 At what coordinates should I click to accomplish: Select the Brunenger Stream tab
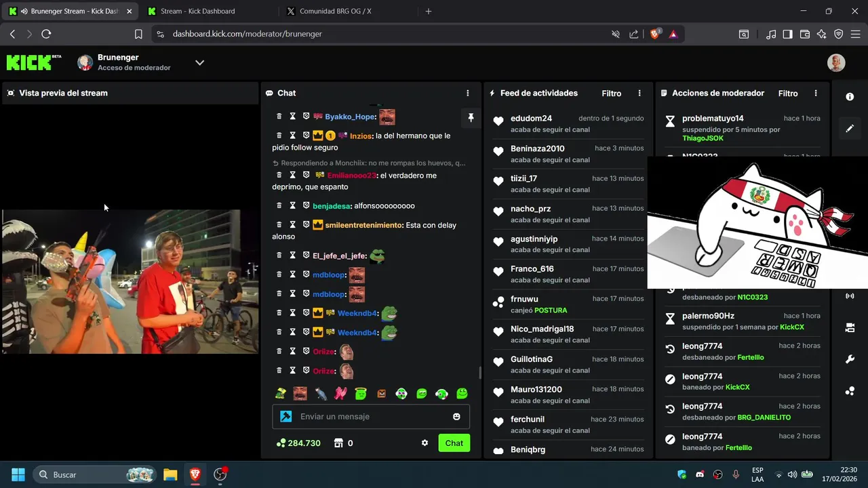(x=71, y=12)
